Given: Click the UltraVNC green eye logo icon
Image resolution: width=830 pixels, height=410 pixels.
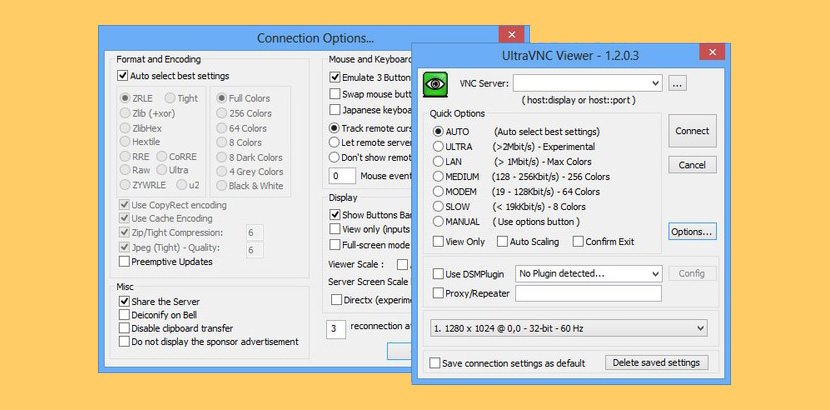Looking at the screenshot, I should (435, 85).
